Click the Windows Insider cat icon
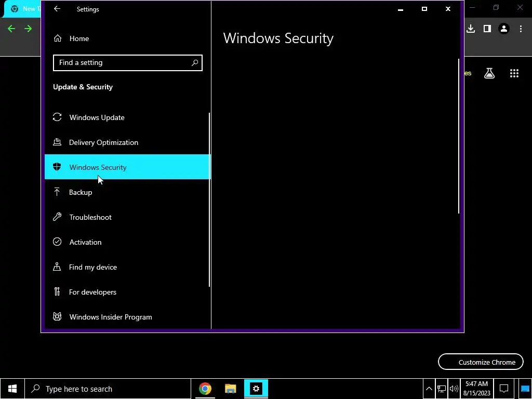The image size is (532, 399). [x=57, y=316]
